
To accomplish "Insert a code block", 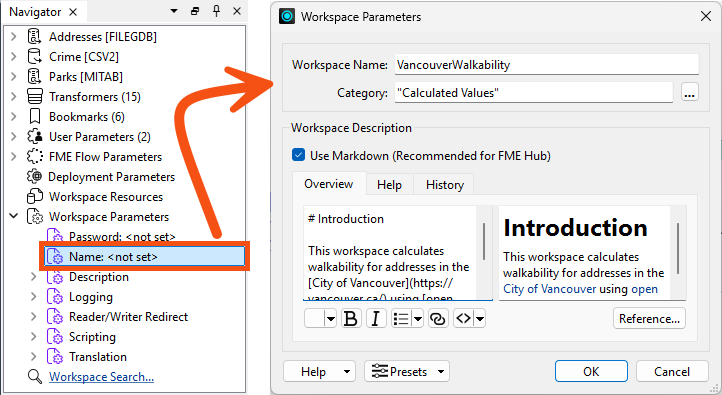I will click(464, 319).
